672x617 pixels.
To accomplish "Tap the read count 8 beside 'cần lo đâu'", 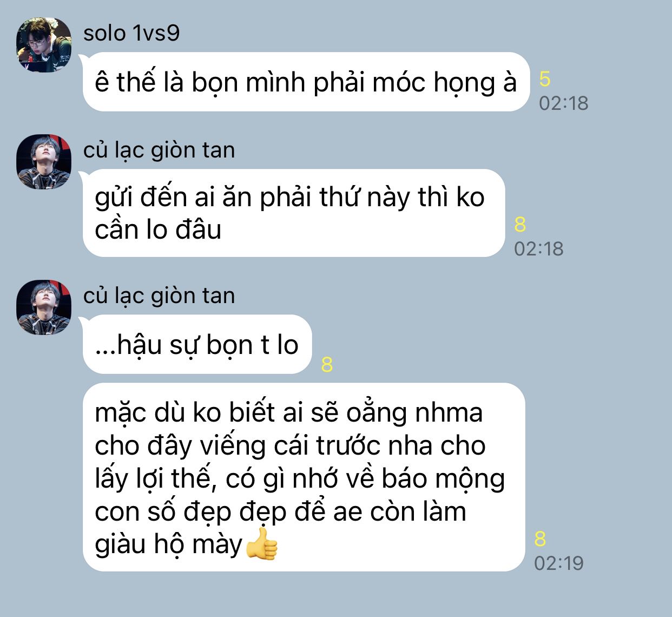I will coord(520,224).
